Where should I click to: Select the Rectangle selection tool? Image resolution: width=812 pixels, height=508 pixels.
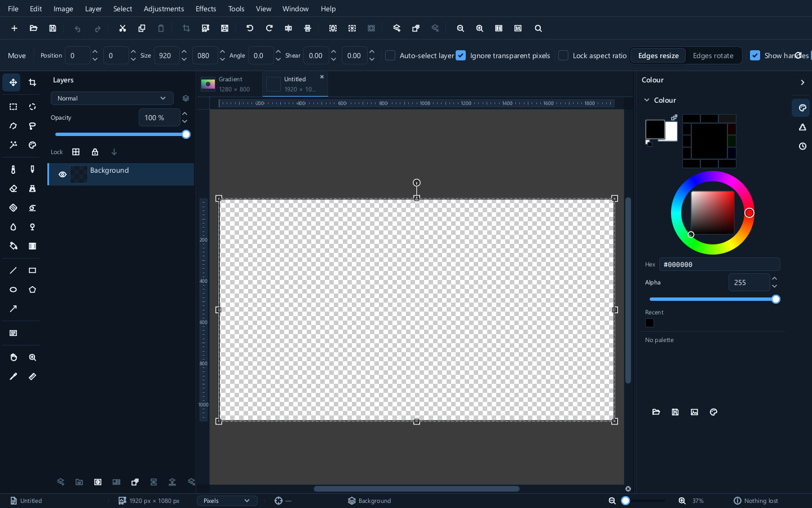point(13,107)
